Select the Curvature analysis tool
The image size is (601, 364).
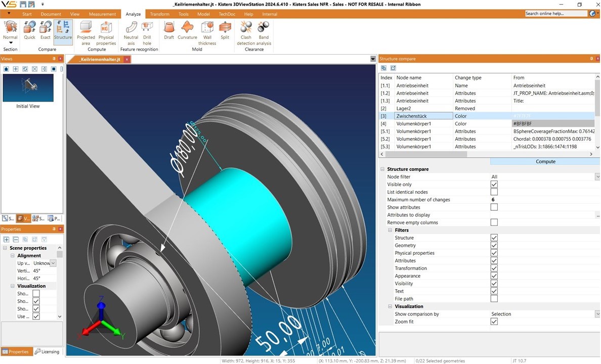187,31
